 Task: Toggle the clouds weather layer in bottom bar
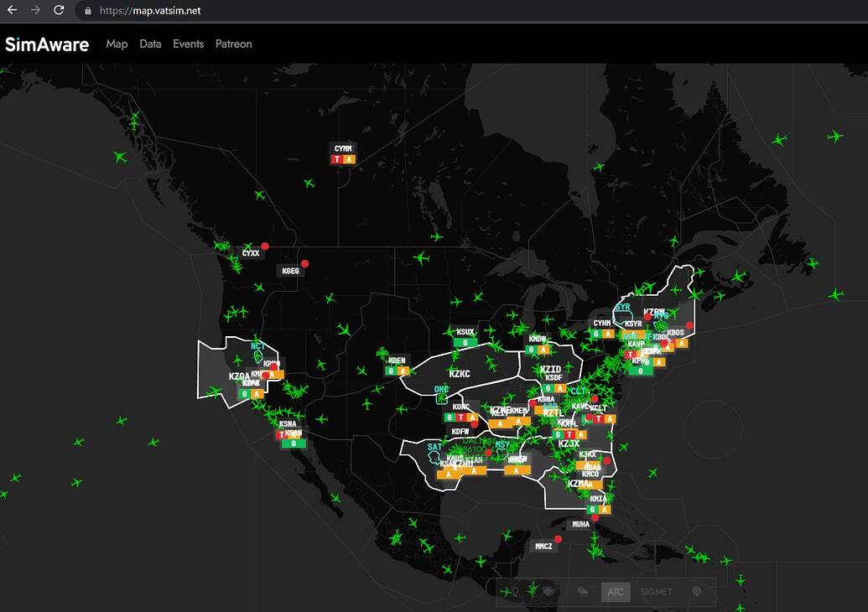pos(583,591)
